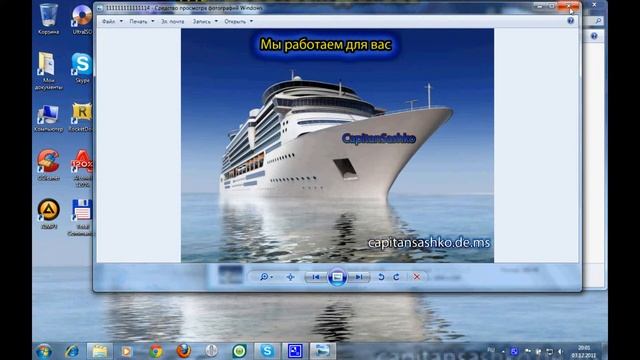
Task: Start the slide show with the center button
Action: tap(337, 277)
